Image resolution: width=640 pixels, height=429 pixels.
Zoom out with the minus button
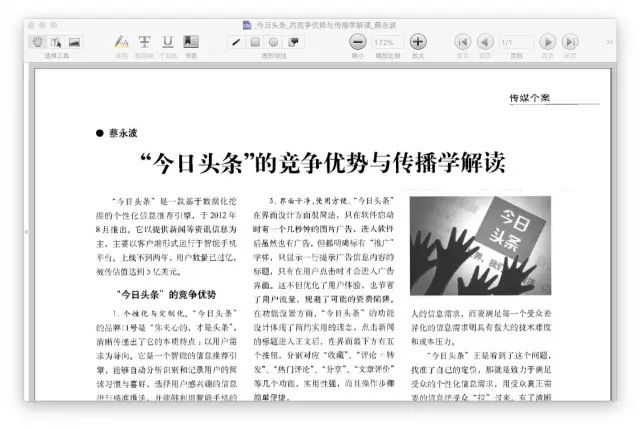357,42
